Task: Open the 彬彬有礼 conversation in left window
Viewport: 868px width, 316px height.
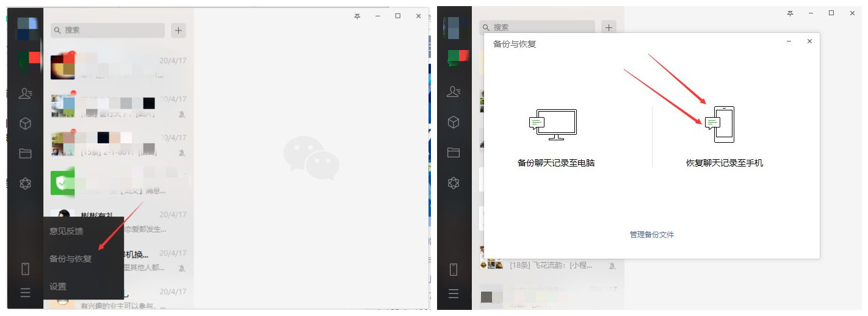Action: pos(118,221)
